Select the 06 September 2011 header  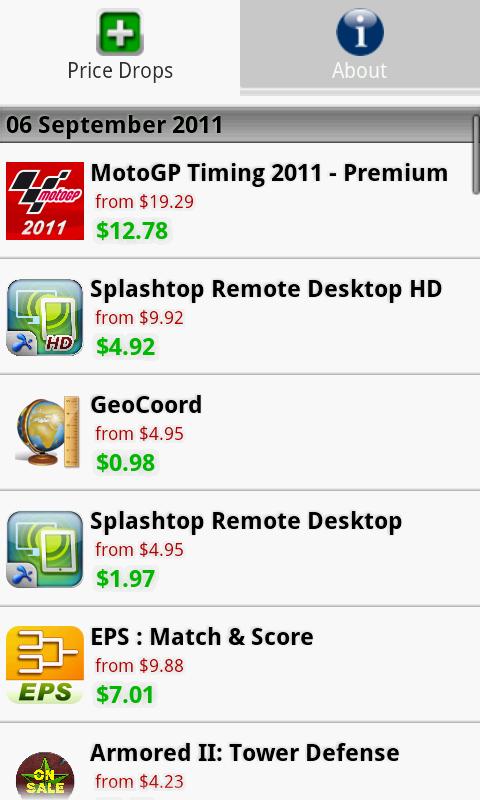click(114, 125)
